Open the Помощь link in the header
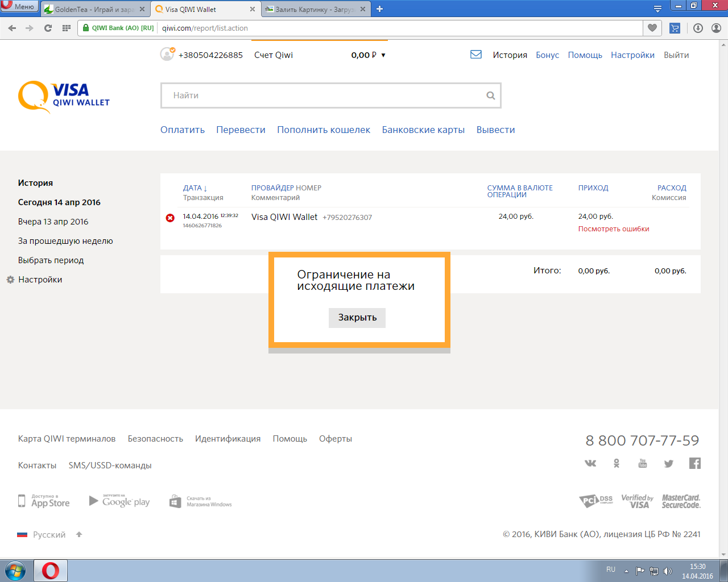728x582 pixels. point(585,55)
